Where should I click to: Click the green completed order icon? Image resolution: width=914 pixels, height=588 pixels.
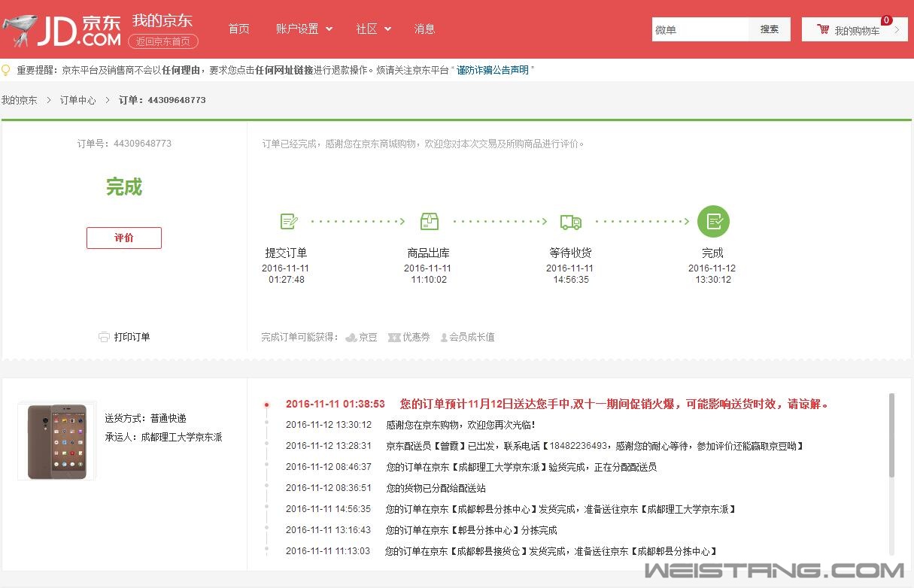tap(713, 221)
